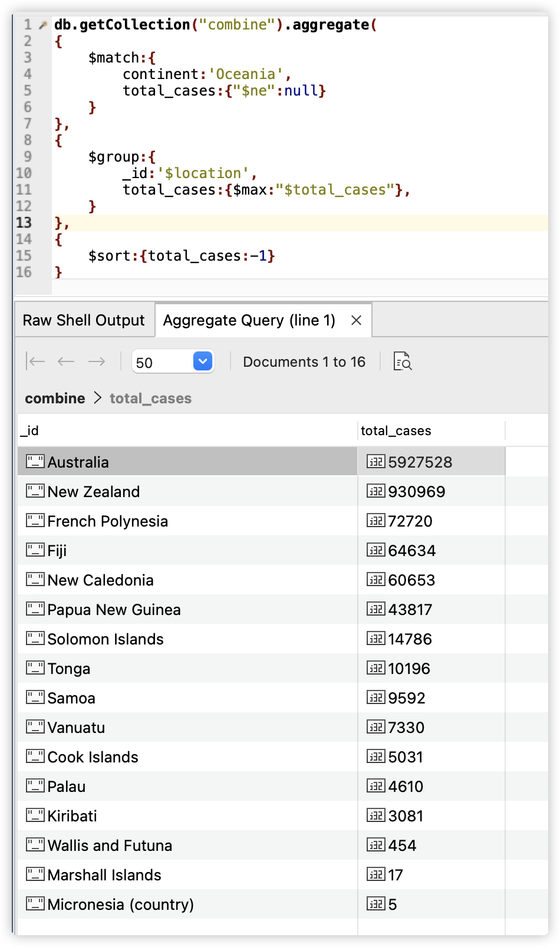This screenshot has height=947, width=560.
Task: Select the Papua New Guinea cell
Action: 114,610
